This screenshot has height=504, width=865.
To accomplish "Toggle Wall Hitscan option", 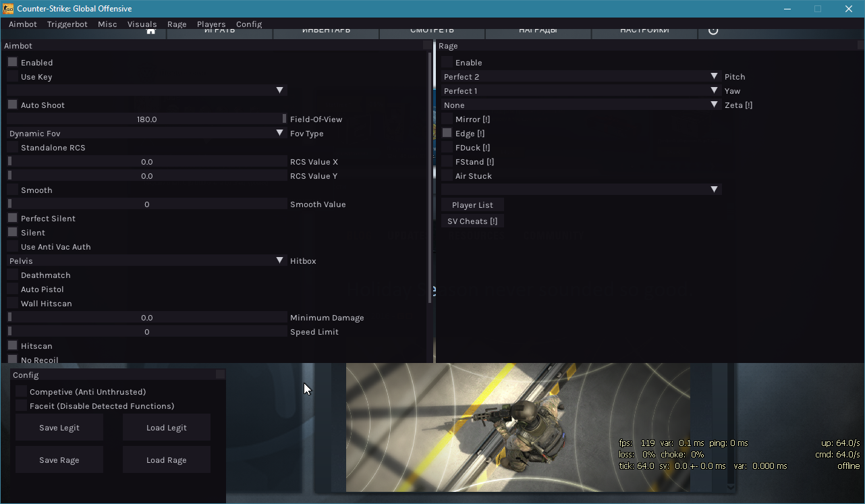I will [x=12, y=303].
